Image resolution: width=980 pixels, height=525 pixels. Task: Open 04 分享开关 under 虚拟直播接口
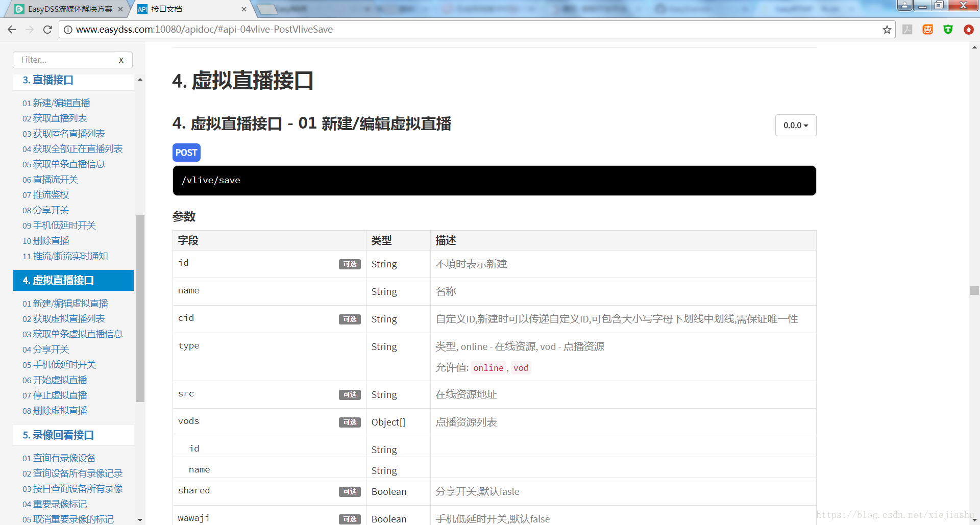click(45, 349)
